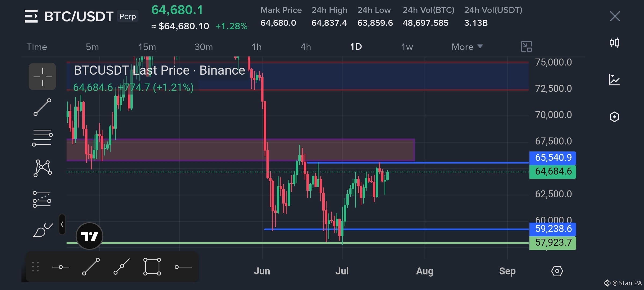Image resolution: width=644 pixels, height=290 pixels.
Task: Toggle chart fullscreen layout icon
Action: tap(526, 46)
